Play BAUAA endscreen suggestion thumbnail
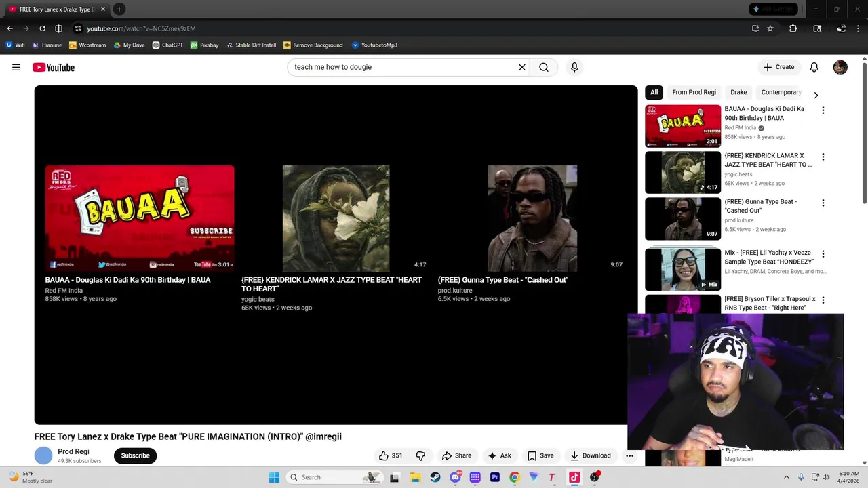The width and height of the screenshot is (868, 488). 140,218
